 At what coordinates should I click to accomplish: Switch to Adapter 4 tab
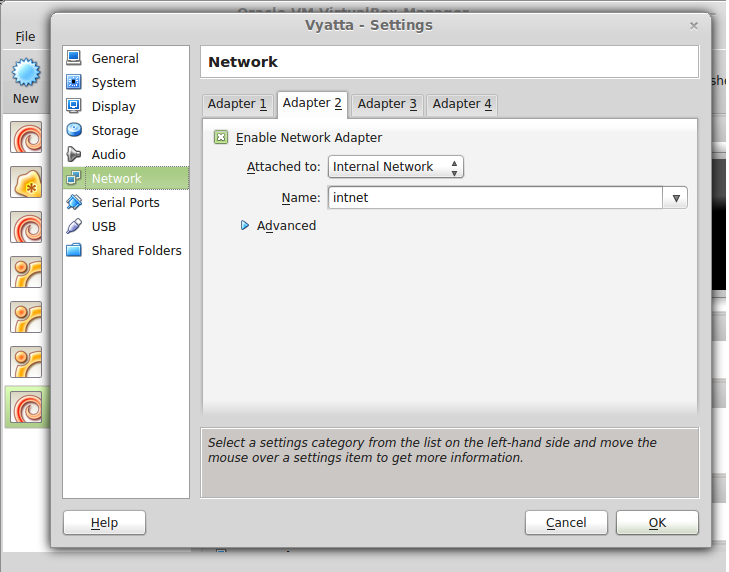point(462,104)
